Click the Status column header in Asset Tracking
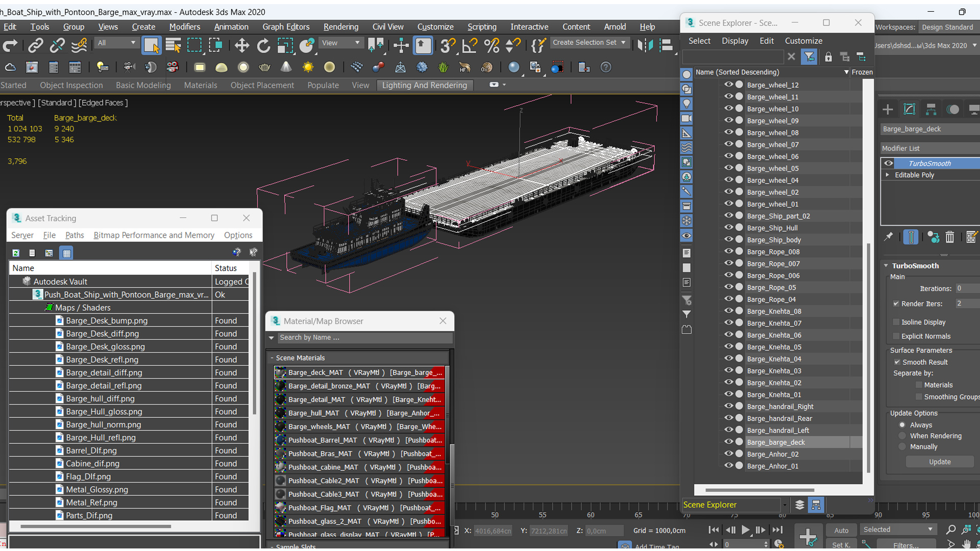This screenshot has width=980, height=551. [231, 268]
